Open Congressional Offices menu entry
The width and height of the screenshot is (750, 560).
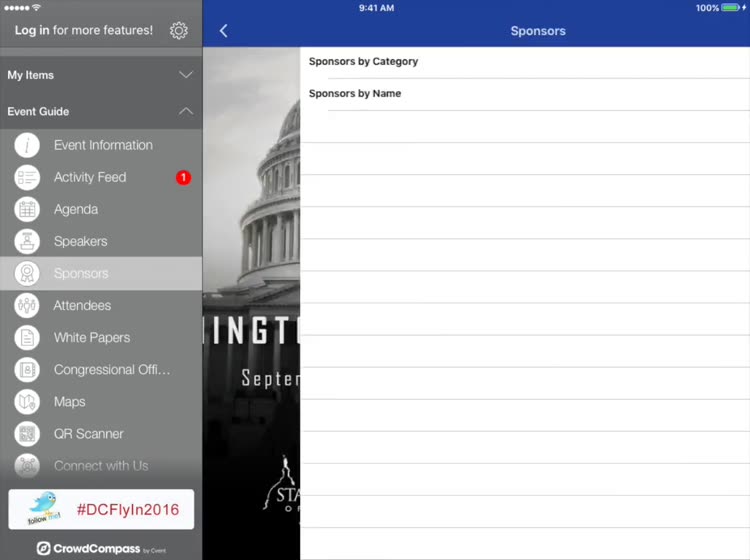[x=112, y=370]
